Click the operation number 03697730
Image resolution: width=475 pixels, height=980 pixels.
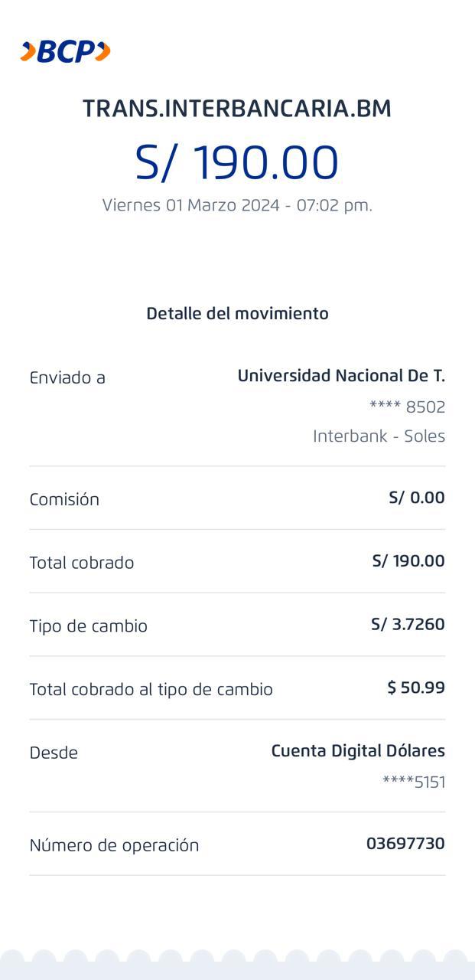405,844
